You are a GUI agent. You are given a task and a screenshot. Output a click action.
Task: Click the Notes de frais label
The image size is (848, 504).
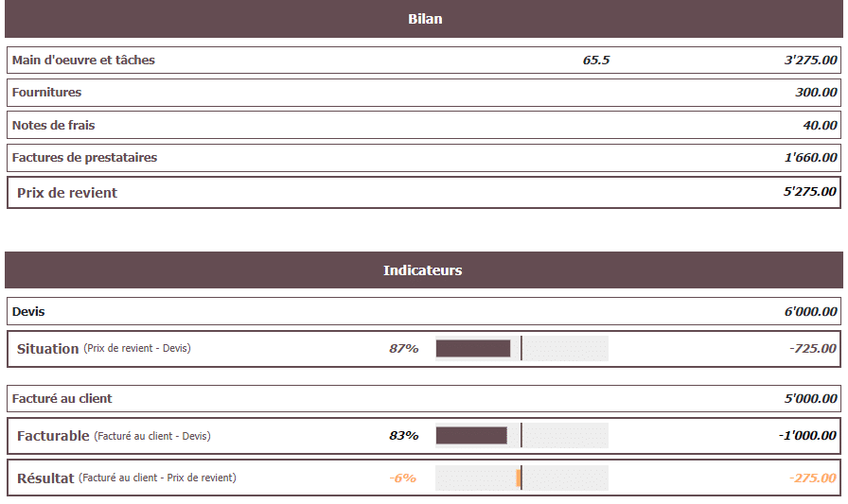pos(53,125)
